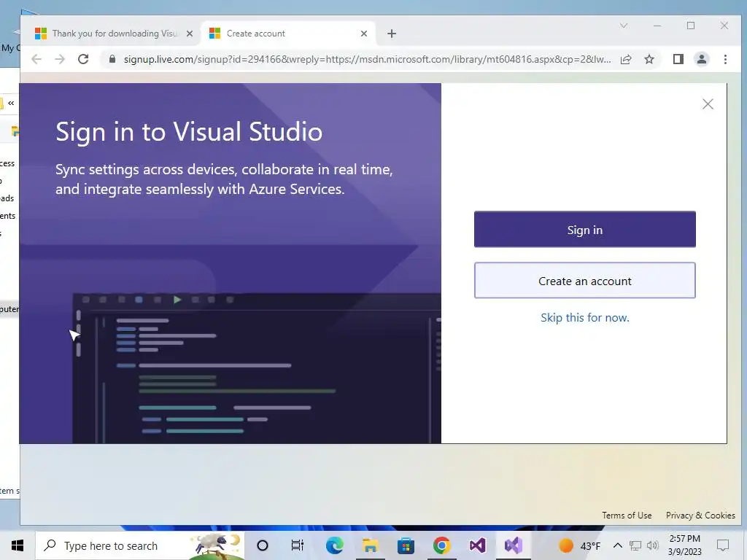Image resolution: width=747 pixels, height=560 pixels.
Task: Open clock showing 2:57 PM
Action: pyautogui.click(x=684, y=545)
